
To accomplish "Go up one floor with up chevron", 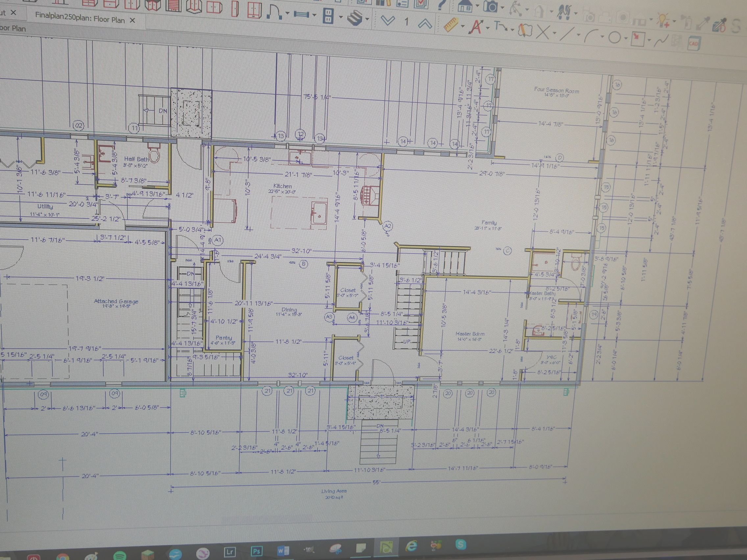I will tap(425, 24).
